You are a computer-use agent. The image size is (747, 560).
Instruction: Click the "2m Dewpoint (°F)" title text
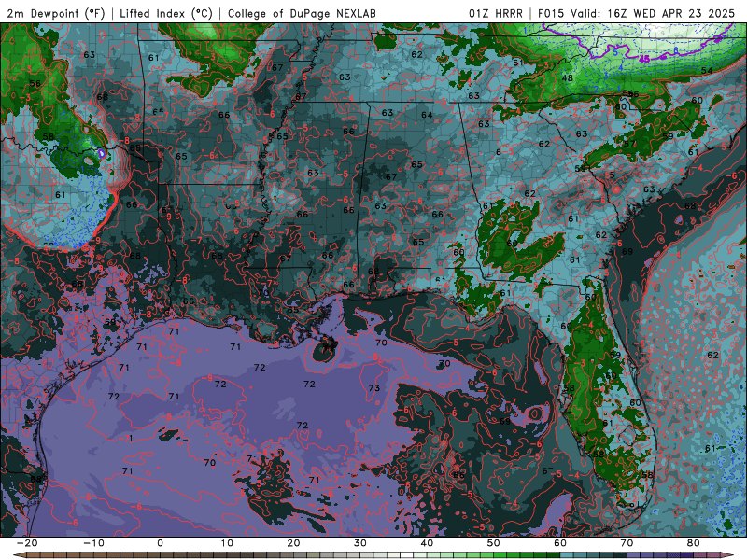[x=56, y=13]
